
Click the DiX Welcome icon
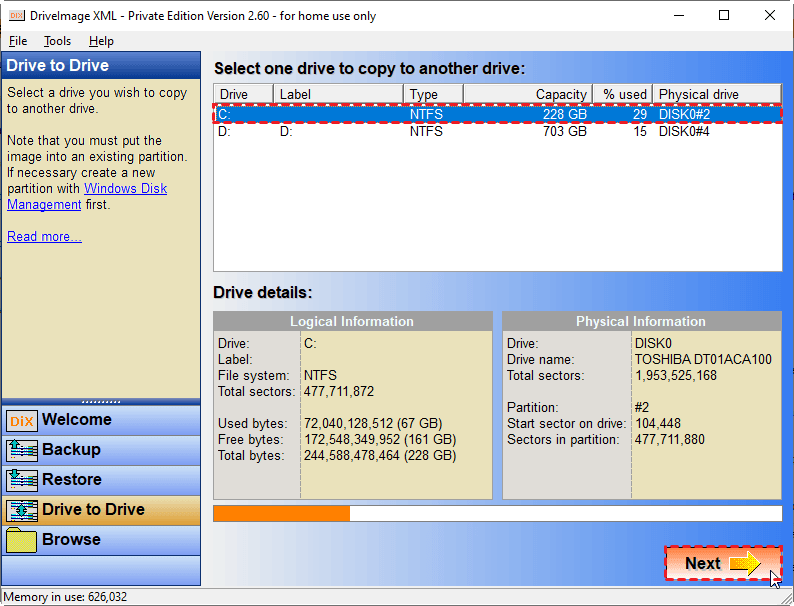point(21,421)
